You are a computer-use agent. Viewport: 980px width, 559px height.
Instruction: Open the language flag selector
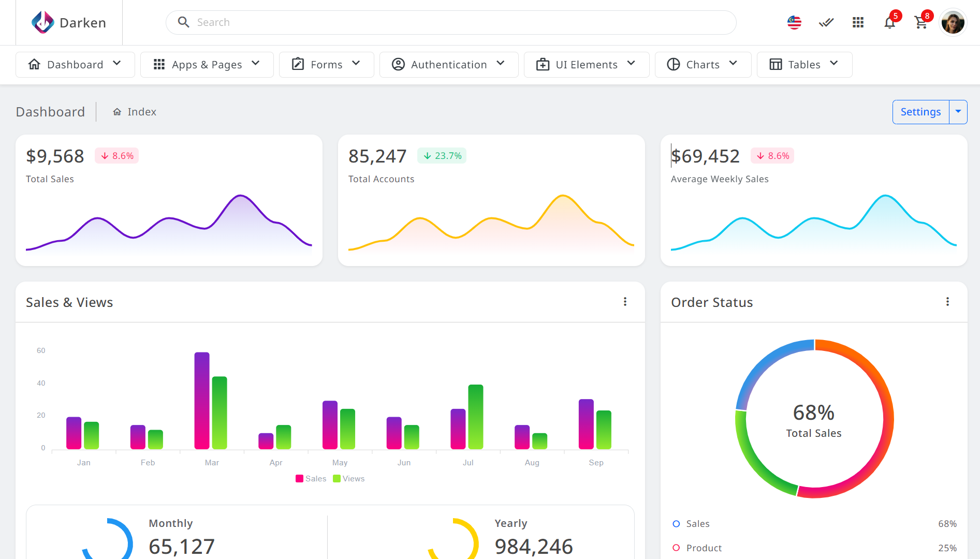794,22
